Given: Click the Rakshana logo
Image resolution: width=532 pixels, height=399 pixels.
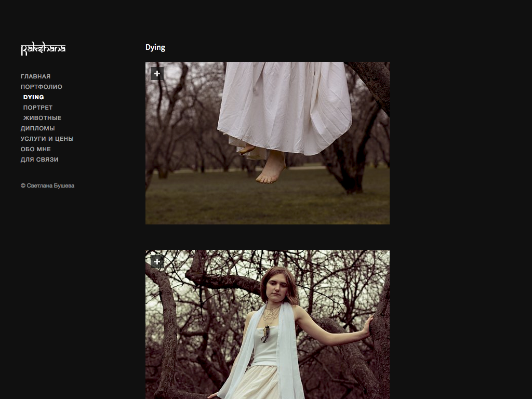Looking at the screenshot, I should click(x=43, y=49).
